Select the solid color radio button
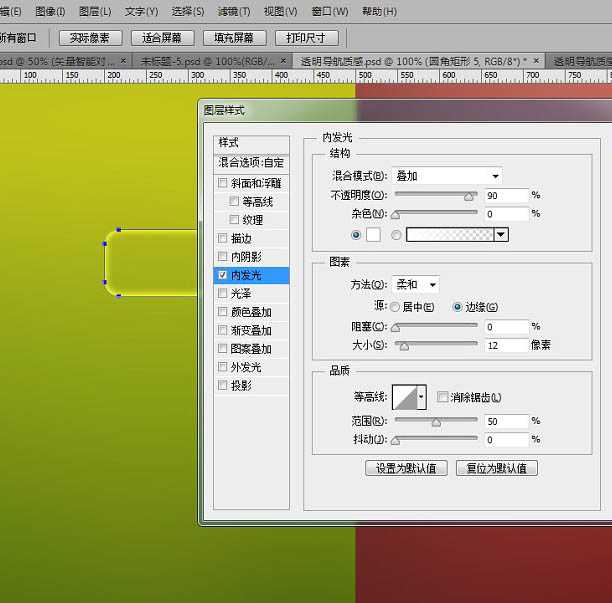The height and width of the screenshot is (603, 612). (x=356, y=235)
